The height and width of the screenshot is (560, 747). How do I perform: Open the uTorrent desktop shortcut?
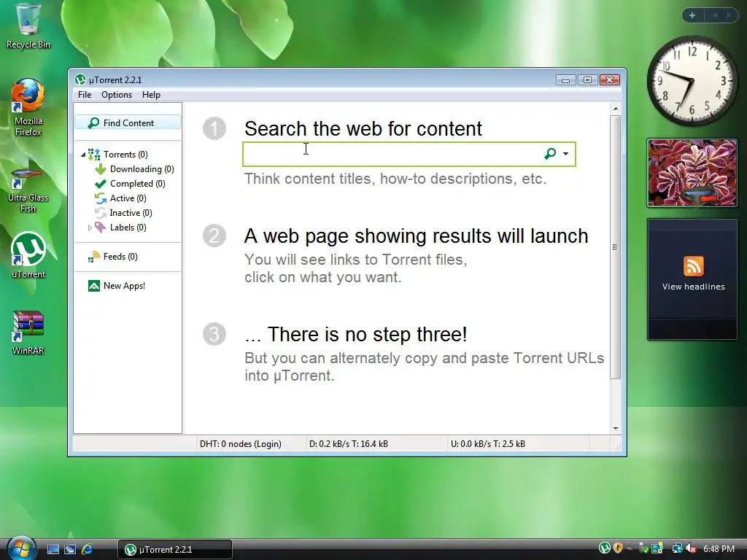[x=28, y=255]
